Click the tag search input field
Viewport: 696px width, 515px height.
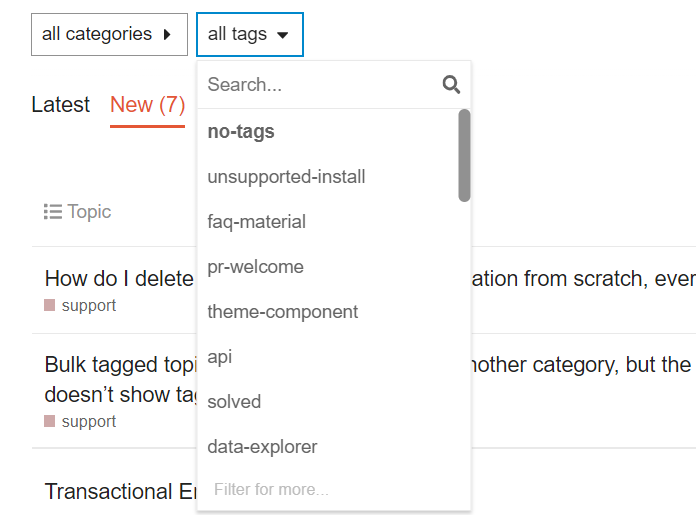[320, 85]
